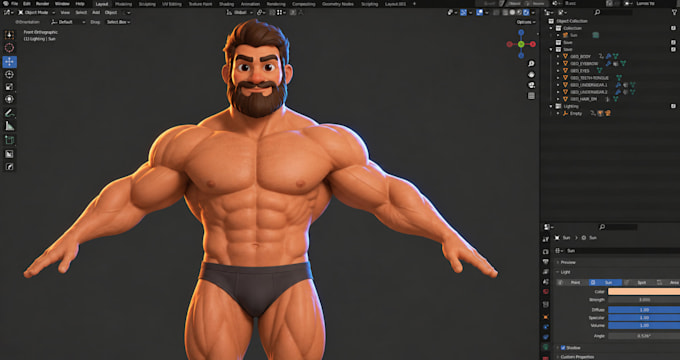The height and width of the screenshot is (360, 680).
Task: Switch perspective/orthographic with the grid button
Action: [x=531, y=96]
